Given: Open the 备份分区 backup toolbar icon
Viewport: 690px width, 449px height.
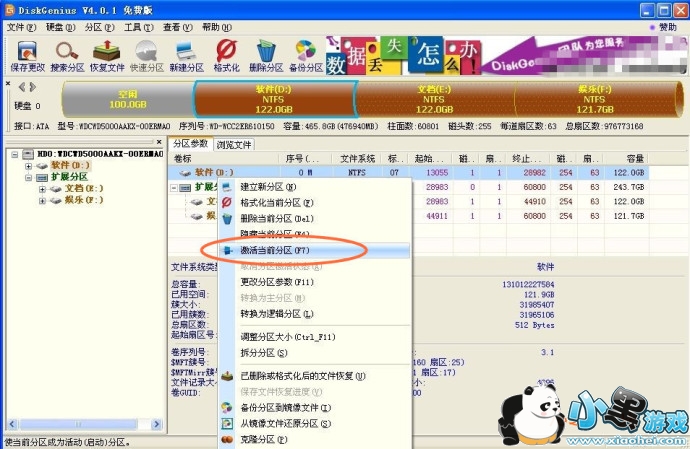Looking at the screenshot, I should pyautogui.click(x=306, y=56).
